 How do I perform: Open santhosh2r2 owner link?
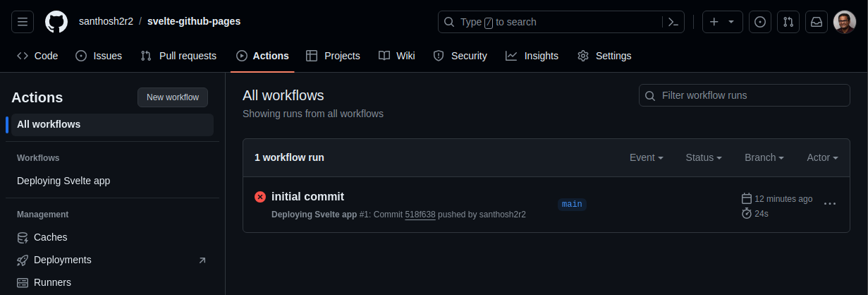(x=105, y=21)
